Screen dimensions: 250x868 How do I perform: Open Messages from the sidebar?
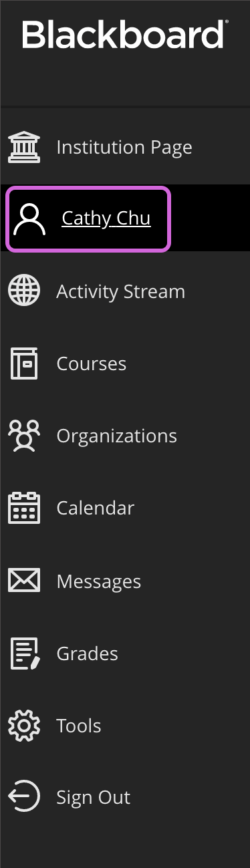pos(98,581)
